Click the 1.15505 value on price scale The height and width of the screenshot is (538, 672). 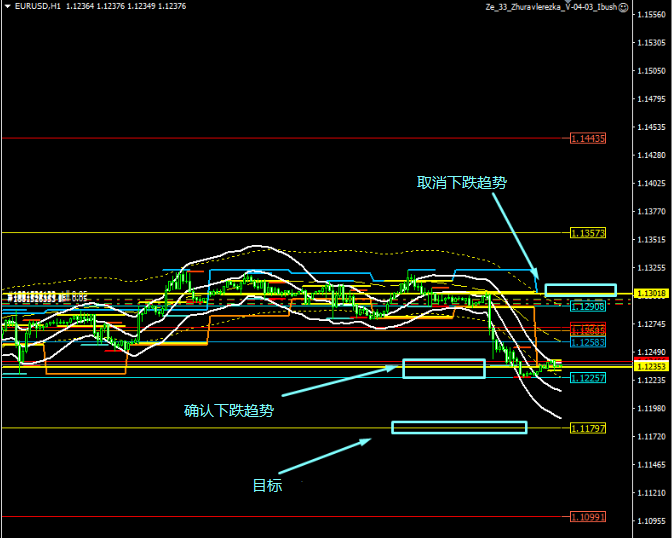click(x=653, y=71)
